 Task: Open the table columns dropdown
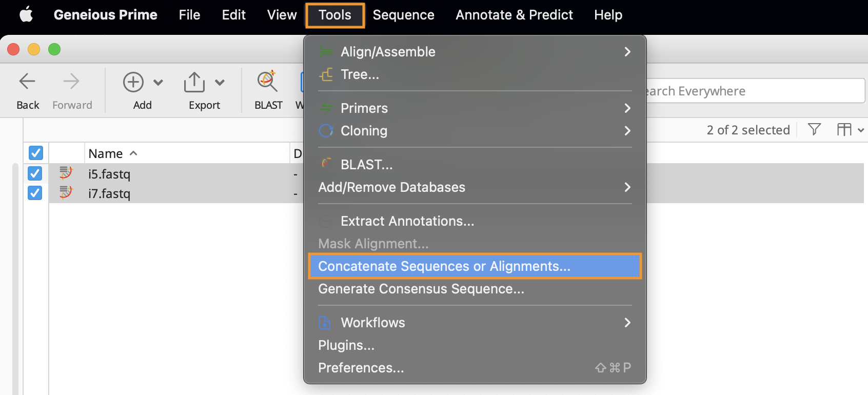[851, 130]
